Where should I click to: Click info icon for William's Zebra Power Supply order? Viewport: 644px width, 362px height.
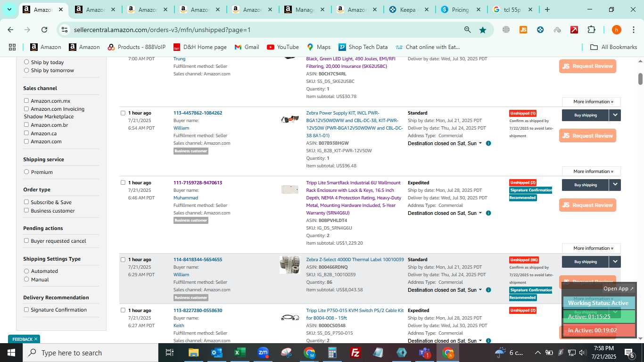tap(488, 143)
